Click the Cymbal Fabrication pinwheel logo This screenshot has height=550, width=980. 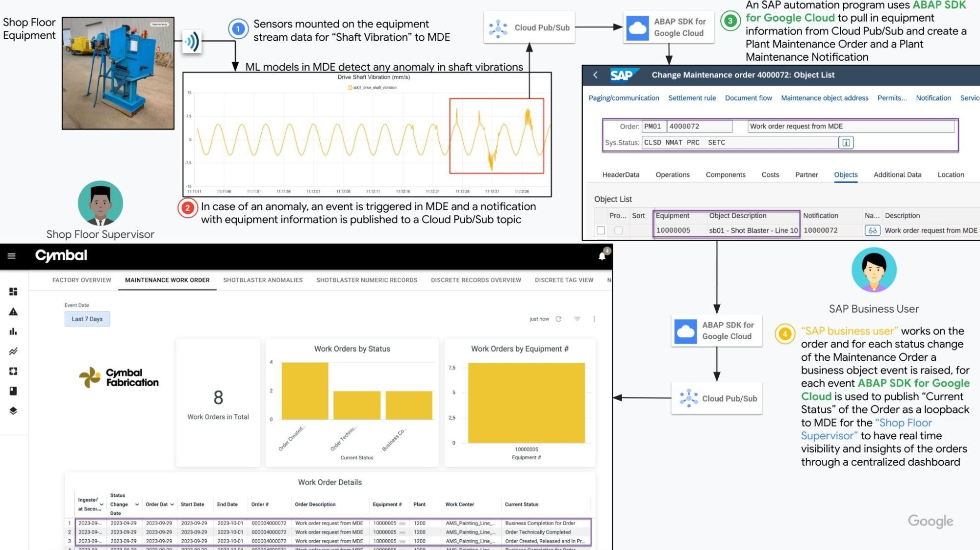click(x=90, y=377)
